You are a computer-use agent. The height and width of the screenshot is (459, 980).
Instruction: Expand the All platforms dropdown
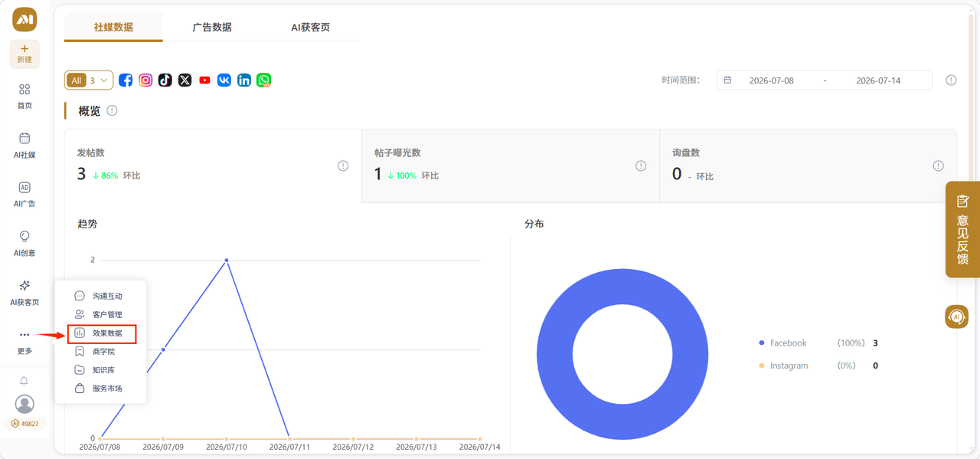[89, 80]
